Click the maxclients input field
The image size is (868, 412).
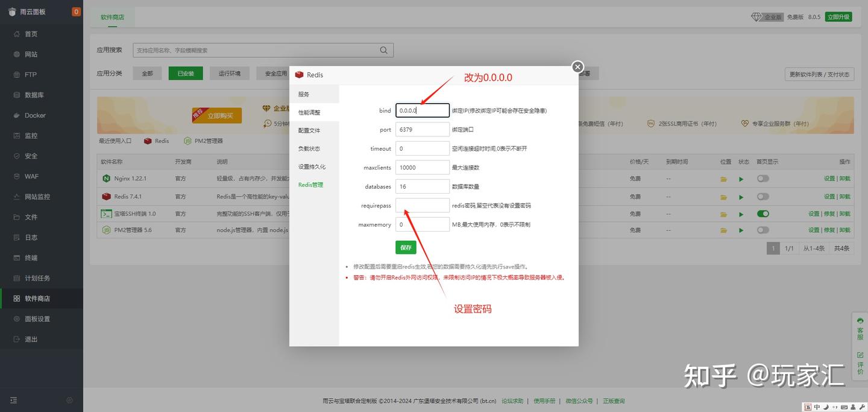[423, 168]
